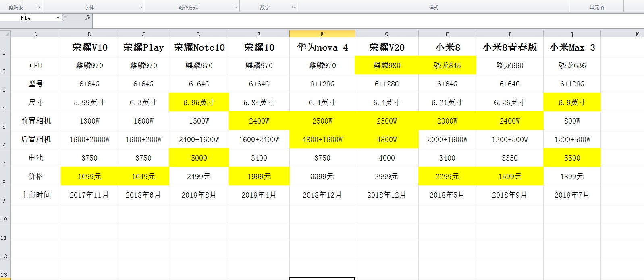Image resolution: width=644 pixels, height=280 pixels.
Task: Select column H header
Action: [x=447, y=34]
